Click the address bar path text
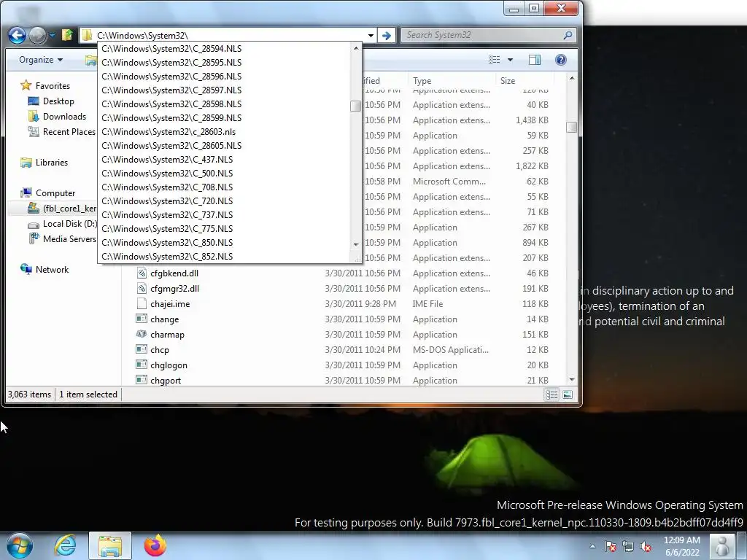747x560 pixels. [142, 35]
